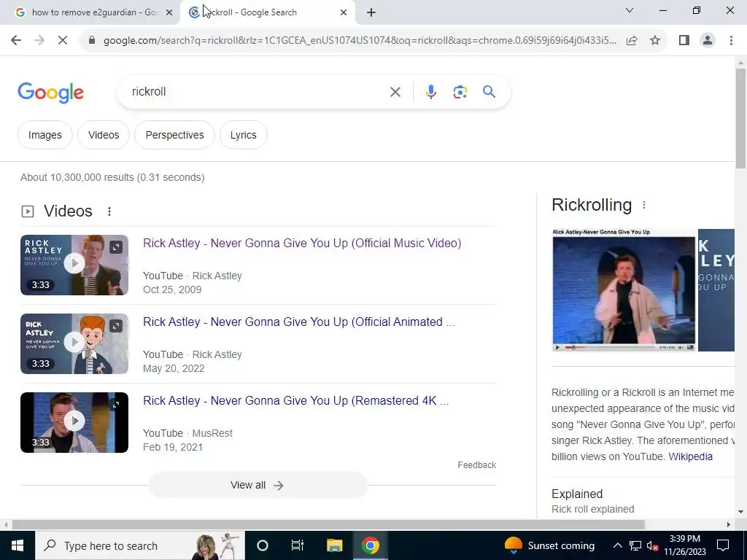Open options menu next to Rickrolling title

(643, 205)
